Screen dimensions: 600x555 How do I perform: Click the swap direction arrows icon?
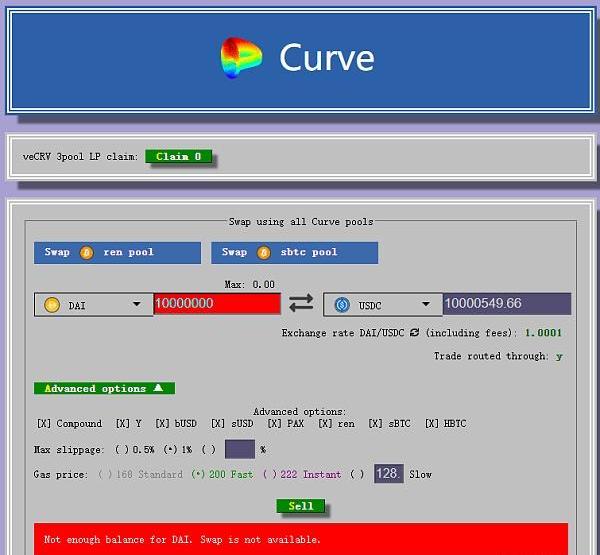coord(301,304)
